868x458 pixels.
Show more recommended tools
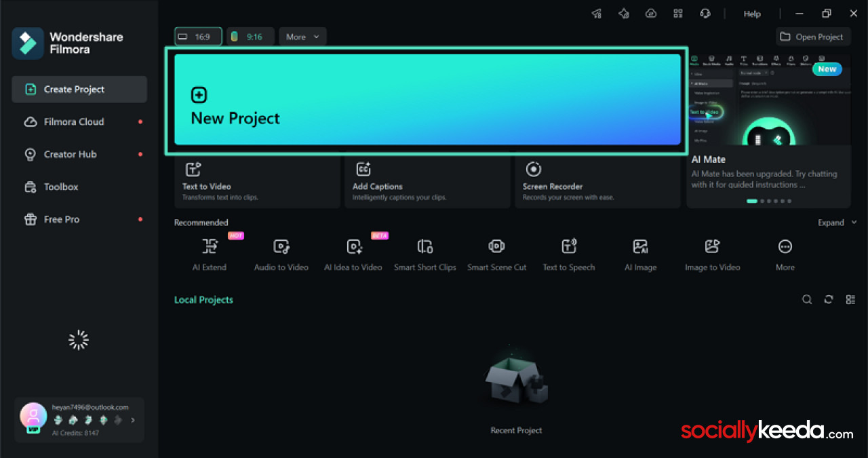[x=785, y=254]
